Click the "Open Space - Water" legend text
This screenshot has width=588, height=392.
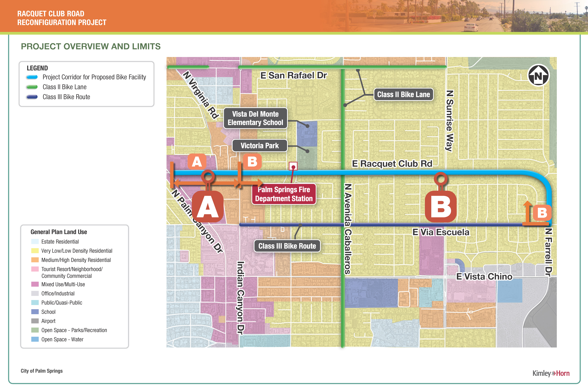62,339
